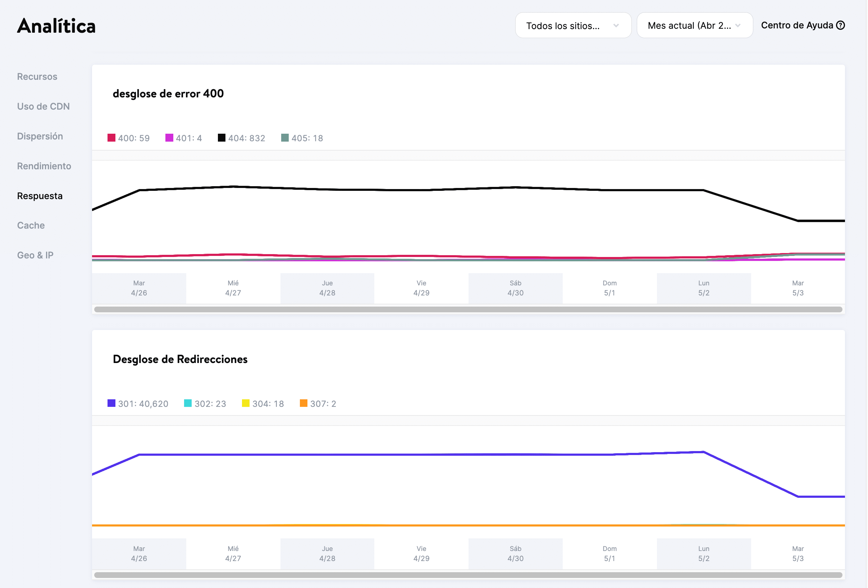Toggle the 401 magenta legend entry
868x588 pixels.
coord(183,138)
